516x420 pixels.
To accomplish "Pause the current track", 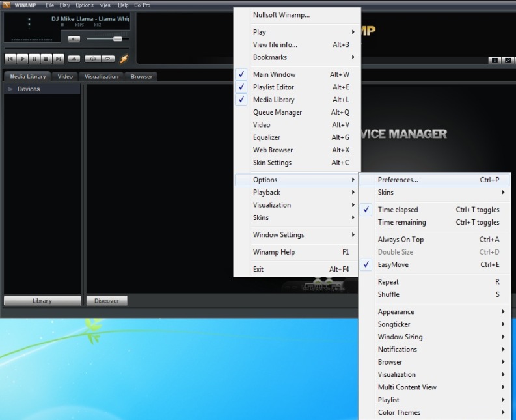I will tap(34, 59).
